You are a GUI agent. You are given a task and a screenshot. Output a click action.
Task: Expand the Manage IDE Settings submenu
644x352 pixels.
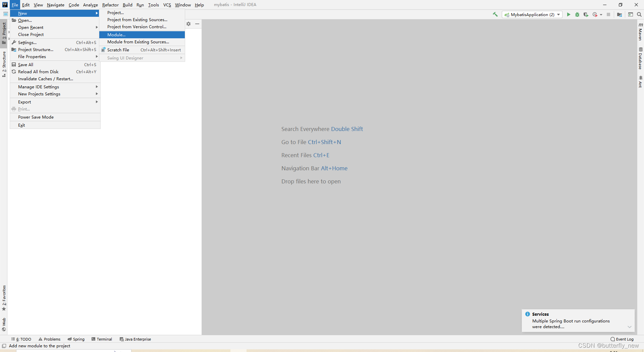[55, 87]
